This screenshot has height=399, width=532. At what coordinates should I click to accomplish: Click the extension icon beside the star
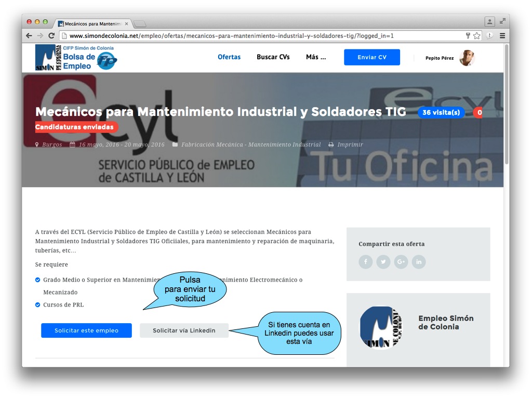(x=489, y=36)
